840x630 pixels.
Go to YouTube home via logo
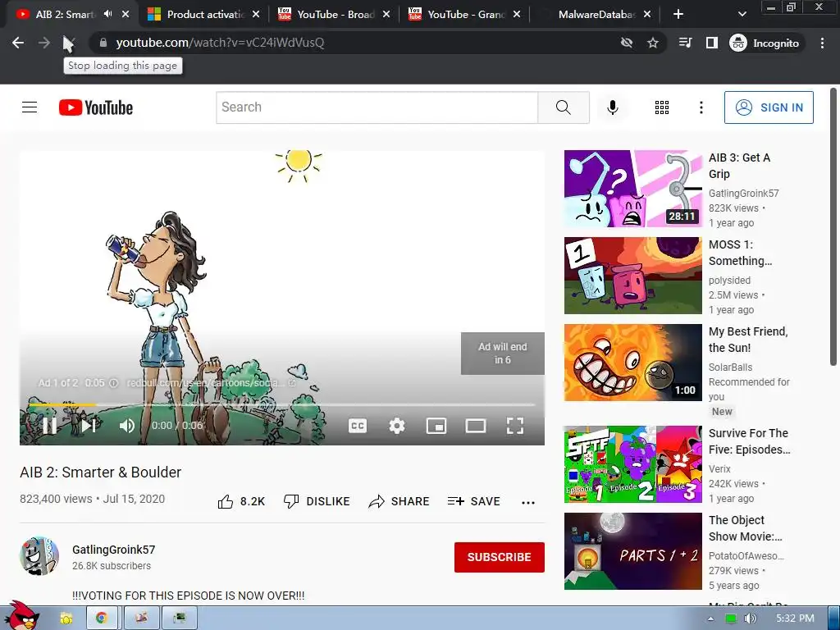pos(96,107)
